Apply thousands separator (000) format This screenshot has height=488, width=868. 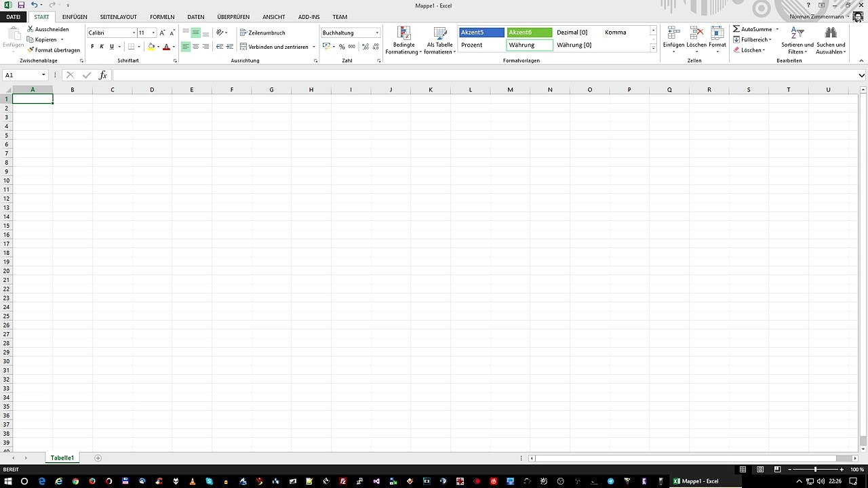351,47
